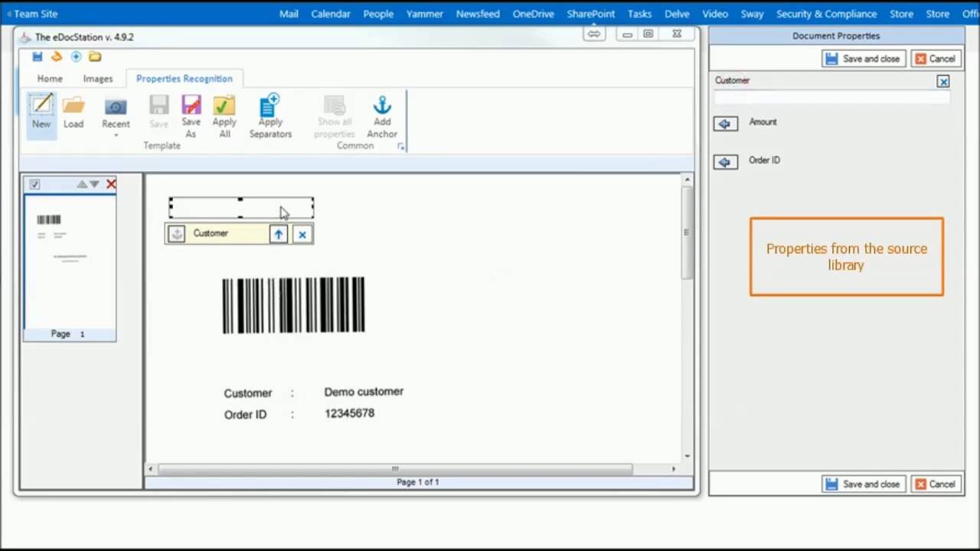
Task: Apply All properties recognition
Action: pyautogui.click(x=224, y=116)
